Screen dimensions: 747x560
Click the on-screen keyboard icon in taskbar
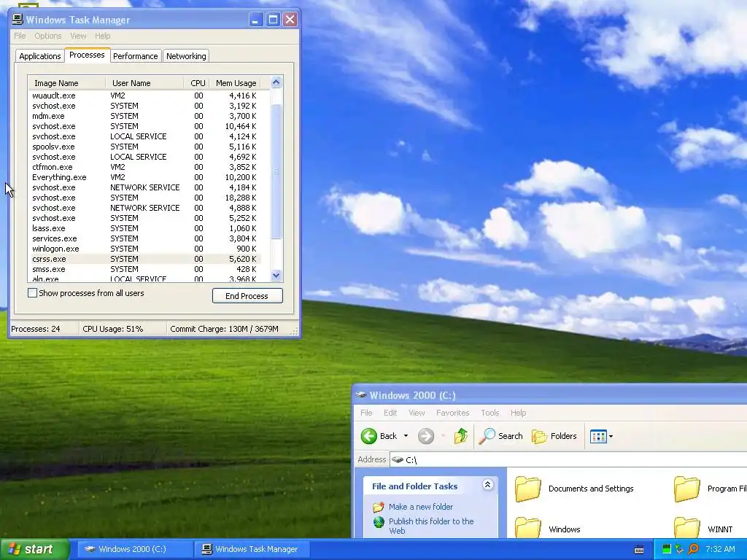click(x=639, y=550)
